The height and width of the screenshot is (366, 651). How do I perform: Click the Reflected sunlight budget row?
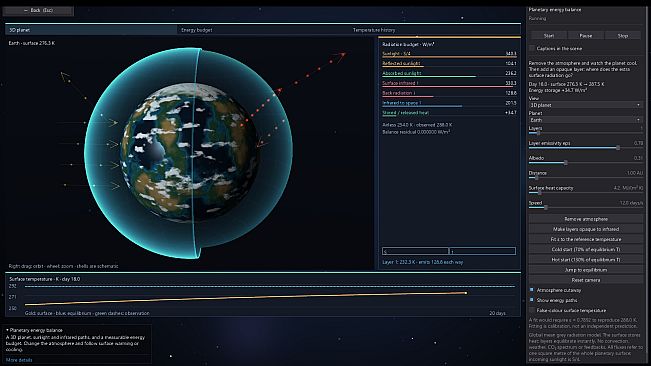449,64
